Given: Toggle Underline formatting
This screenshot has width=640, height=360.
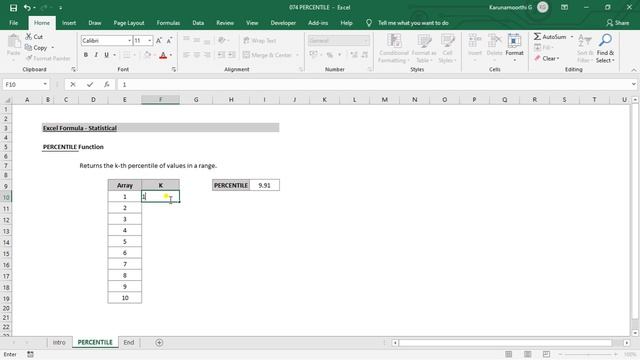Looking at the screenshot, I should click(106, 55).
